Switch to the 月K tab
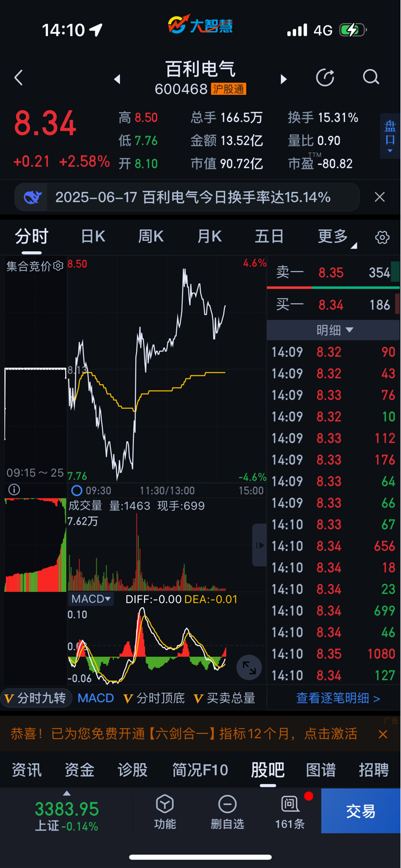This screenshot has height=868, width=401. (x=209, y=237)
